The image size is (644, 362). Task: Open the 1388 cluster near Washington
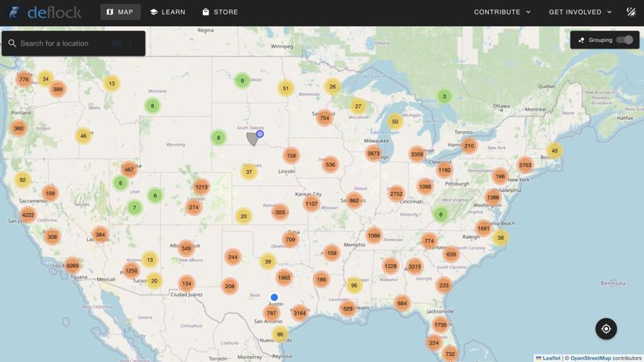pyautogui.click(x=493, y=198)
